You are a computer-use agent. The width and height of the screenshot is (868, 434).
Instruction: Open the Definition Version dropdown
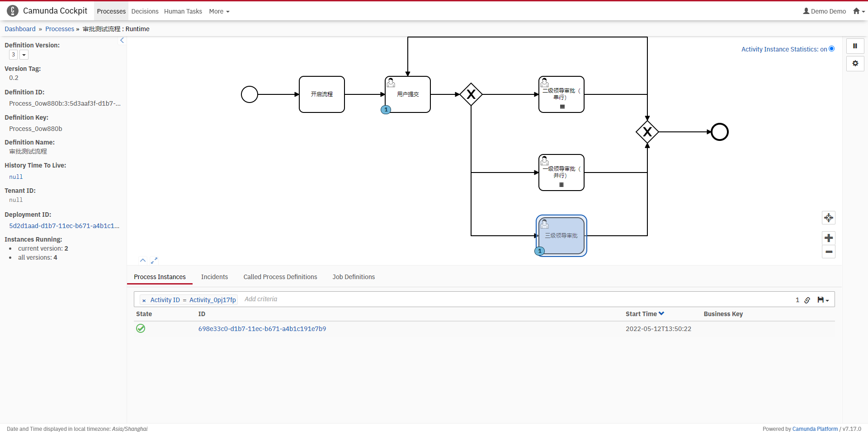pyautogui.click(x=24, y=55)
